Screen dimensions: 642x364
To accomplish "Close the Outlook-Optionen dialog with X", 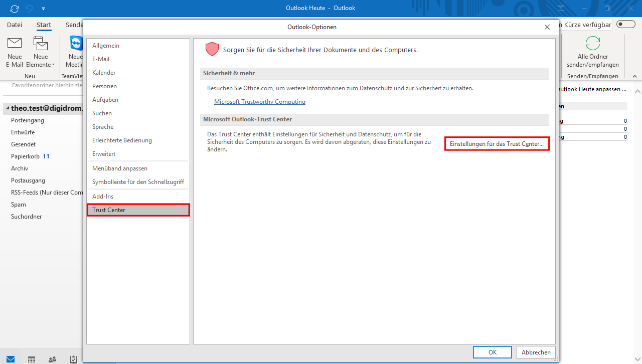I will click(547, 27).
